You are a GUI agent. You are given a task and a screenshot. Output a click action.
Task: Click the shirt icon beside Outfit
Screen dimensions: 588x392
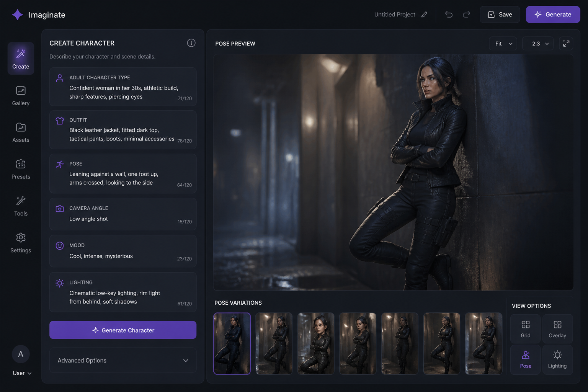coord(60,121)
